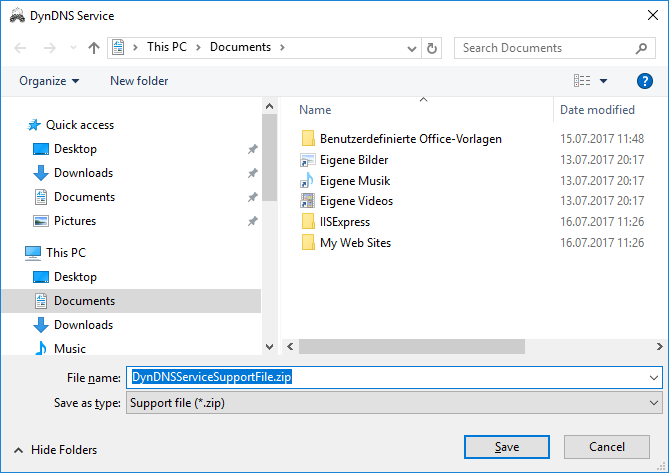Select This PC in the address breadcrumb
Image resolution: width=669 pixels, height=473 pixels.
pos(167,47)
